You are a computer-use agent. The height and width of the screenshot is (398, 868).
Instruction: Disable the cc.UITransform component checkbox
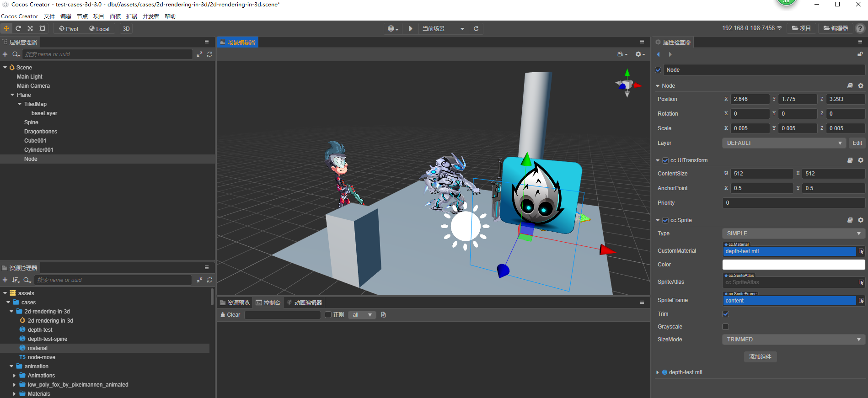coord(665,160)
